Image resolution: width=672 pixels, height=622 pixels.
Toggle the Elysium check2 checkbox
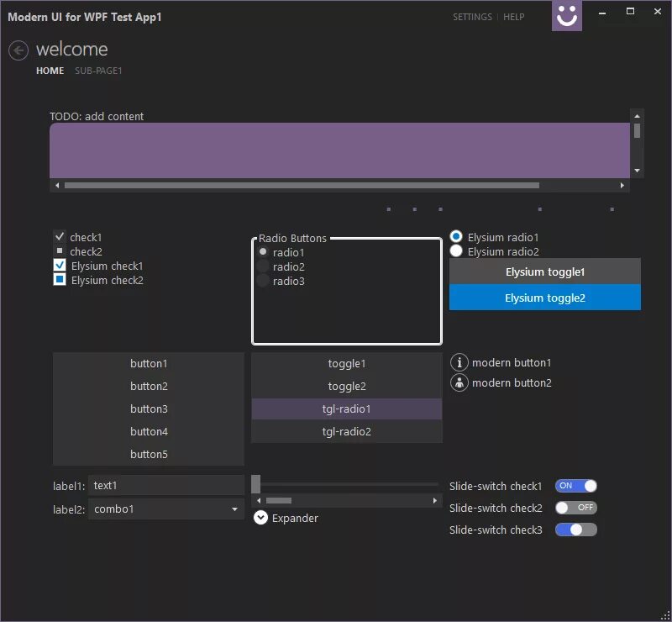click(x=60, y=280)
